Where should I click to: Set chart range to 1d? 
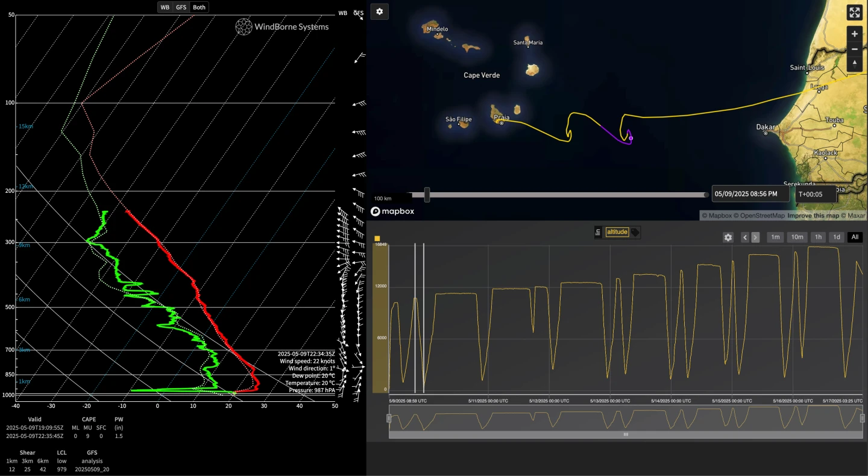[837, 237]
